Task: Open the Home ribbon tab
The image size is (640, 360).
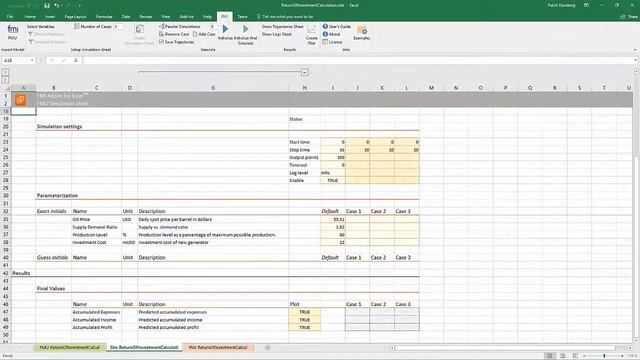Action: click(30, 16)
